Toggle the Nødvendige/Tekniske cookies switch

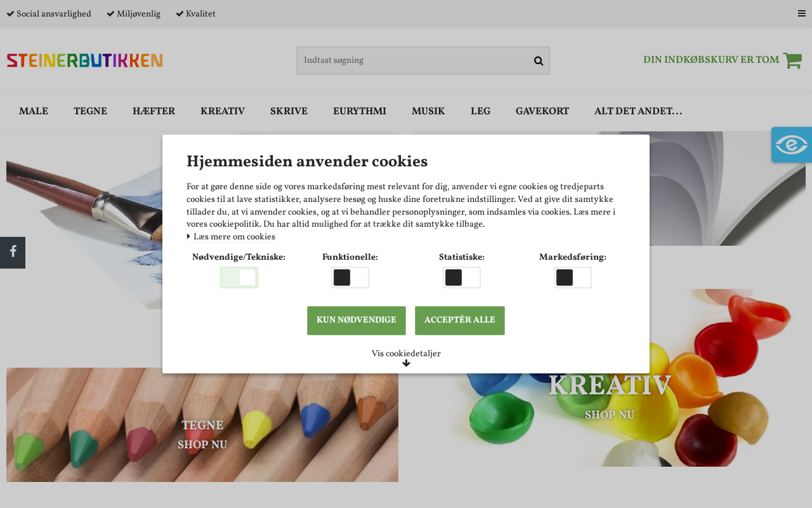tap(239, 277)
